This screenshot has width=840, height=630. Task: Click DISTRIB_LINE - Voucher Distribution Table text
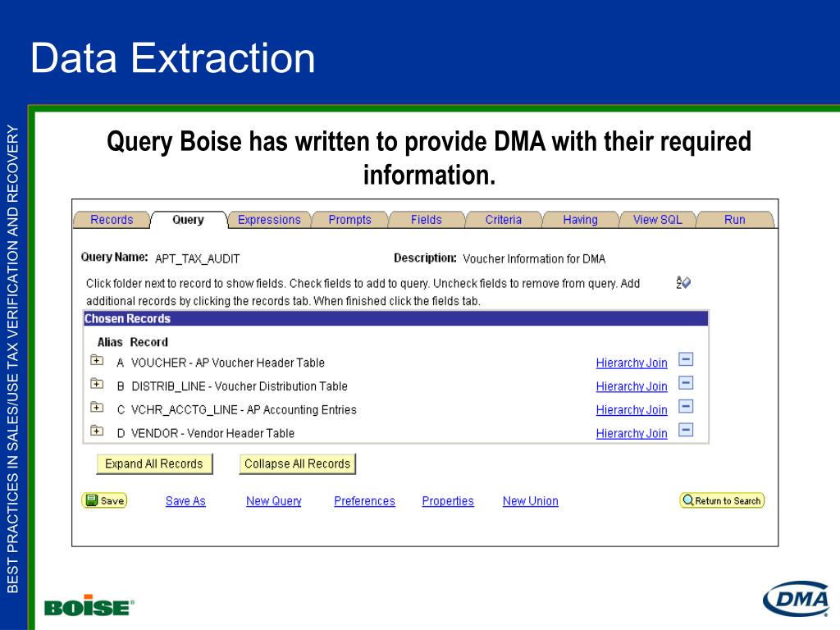[x=240, y=386]
